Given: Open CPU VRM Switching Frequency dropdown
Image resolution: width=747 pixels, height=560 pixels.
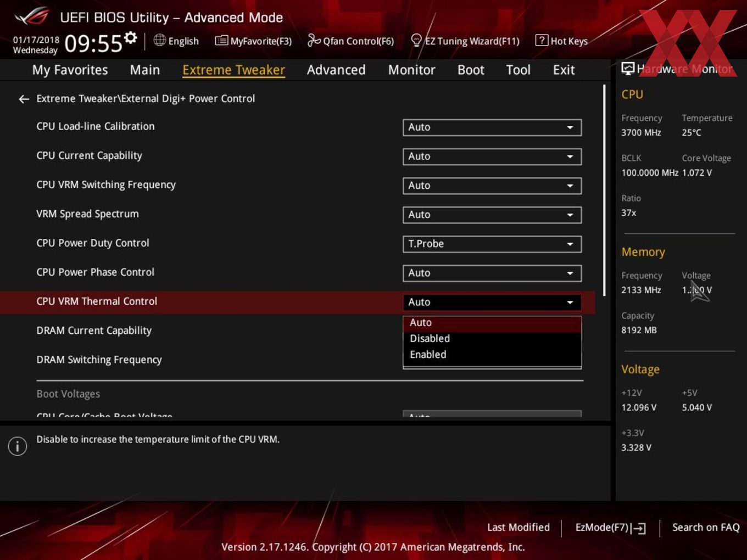Looking at the screenshot, I should coord(492,186).
